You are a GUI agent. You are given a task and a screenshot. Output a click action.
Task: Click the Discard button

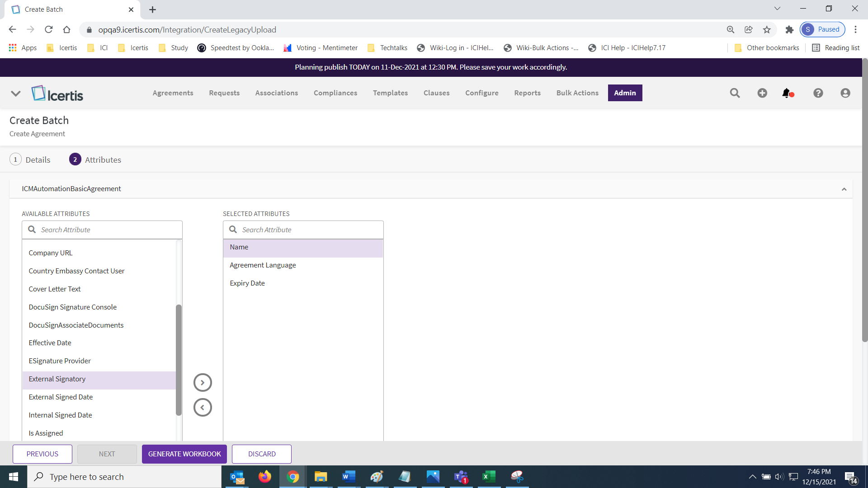[x=262, y=454]
